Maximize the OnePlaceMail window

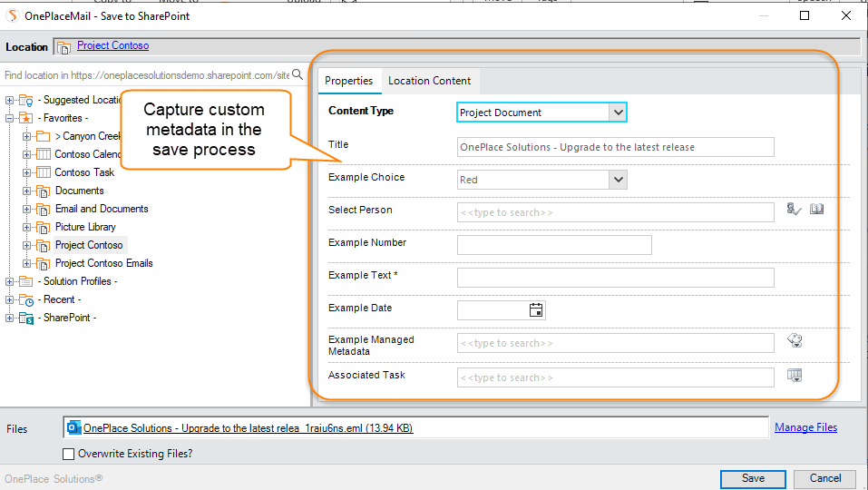[x=805, y=15]
